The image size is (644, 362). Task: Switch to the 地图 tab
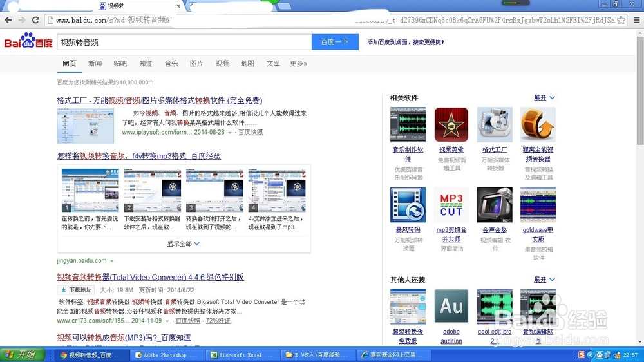(248, 64)
